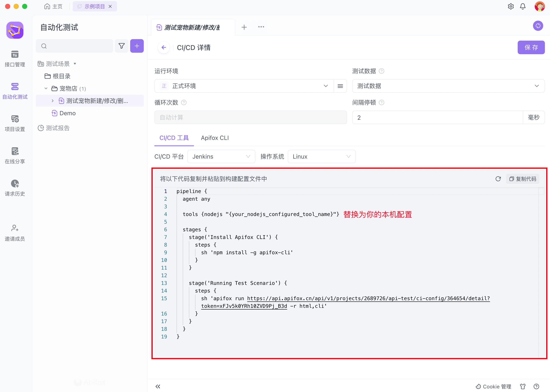
Task: Select the Demo test scenario
Action: 67,113
